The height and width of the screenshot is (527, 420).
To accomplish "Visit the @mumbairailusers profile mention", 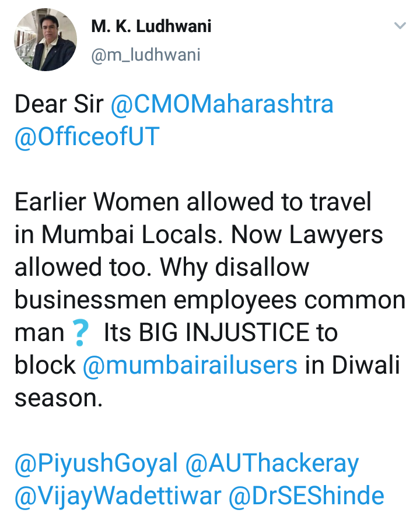I will coord(190,365).
